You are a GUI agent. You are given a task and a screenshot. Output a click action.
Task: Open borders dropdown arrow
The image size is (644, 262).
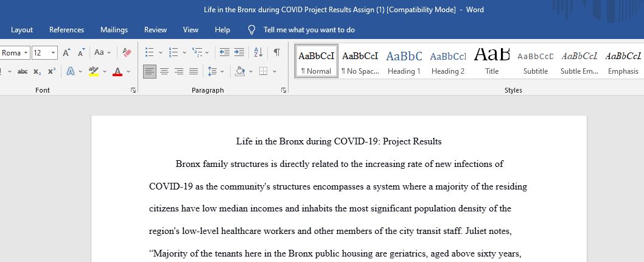coord(275,71)
